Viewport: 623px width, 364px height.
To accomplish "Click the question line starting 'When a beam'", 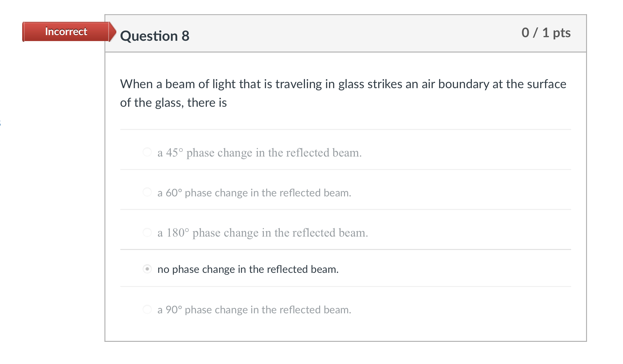I will click(343, 84).
